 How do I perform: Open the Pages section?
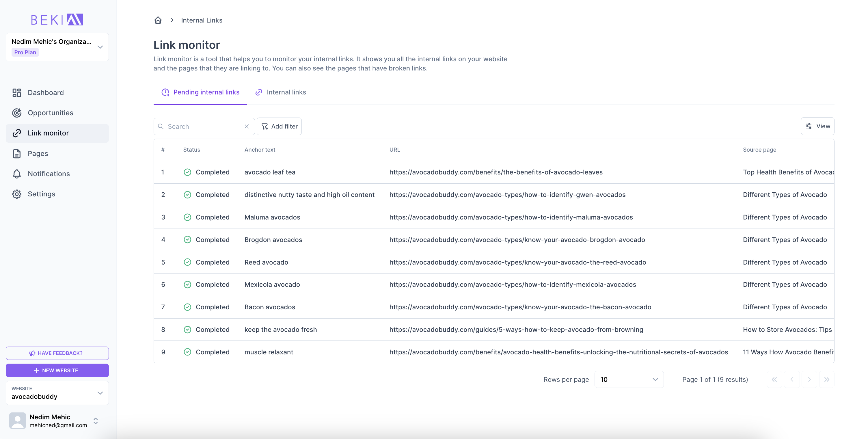38,154
